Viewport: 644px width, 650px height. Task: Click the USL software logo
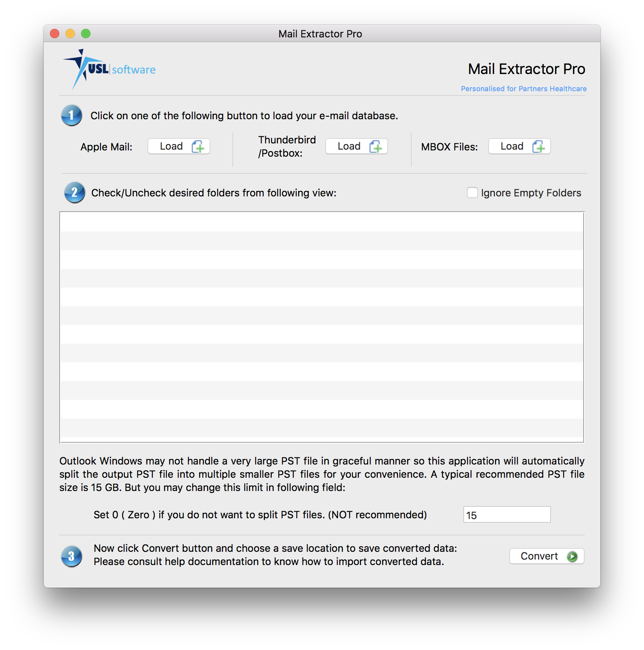click(x=110, y=69)
